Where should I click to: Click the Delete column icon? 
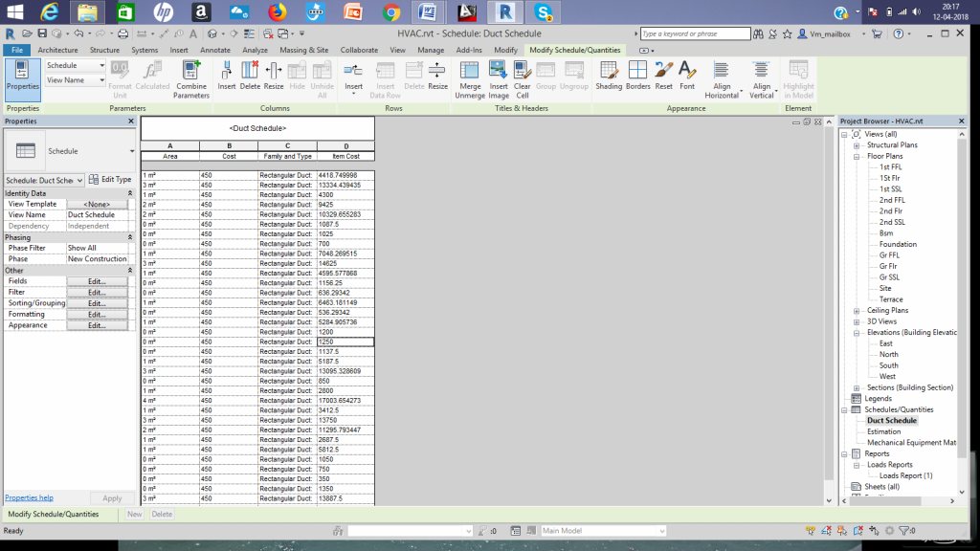[250, 75]
